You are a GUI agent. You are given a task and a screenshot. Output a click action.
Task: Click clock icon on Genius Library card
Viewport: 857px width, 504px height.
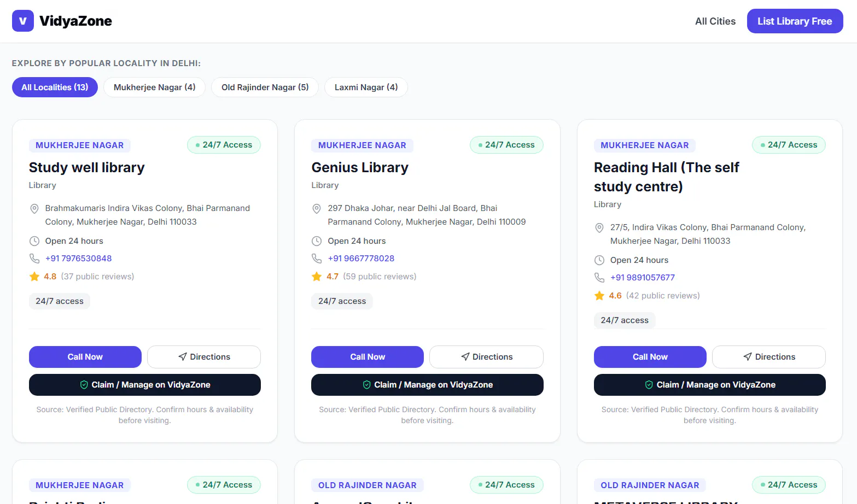[317, 241]
